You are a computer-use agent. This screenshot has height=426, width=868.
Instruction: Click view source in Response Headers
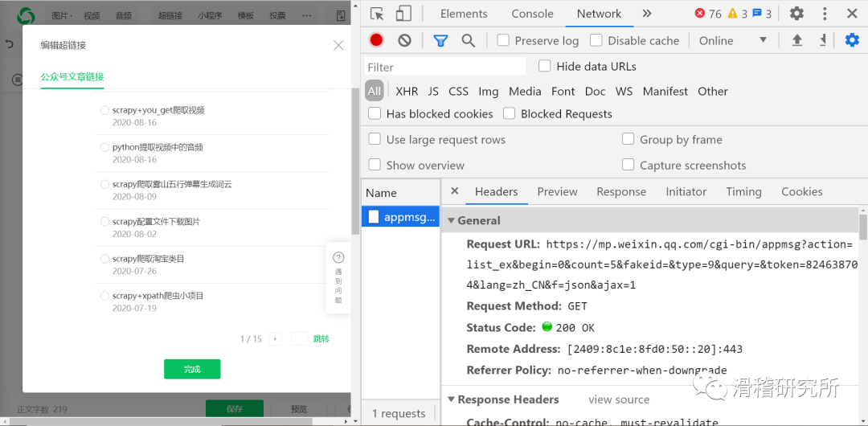click(619, 399)
